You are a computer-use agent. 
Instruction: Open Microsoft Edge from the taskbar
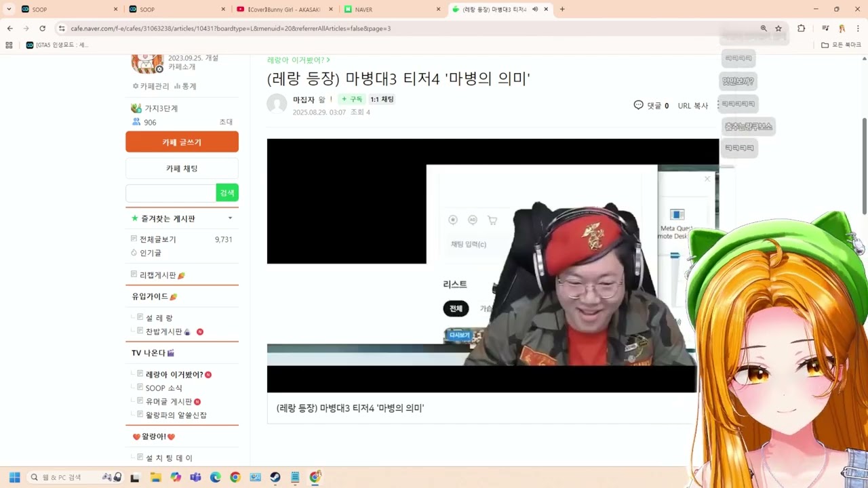pyautogui.click(x=216, y=477)
